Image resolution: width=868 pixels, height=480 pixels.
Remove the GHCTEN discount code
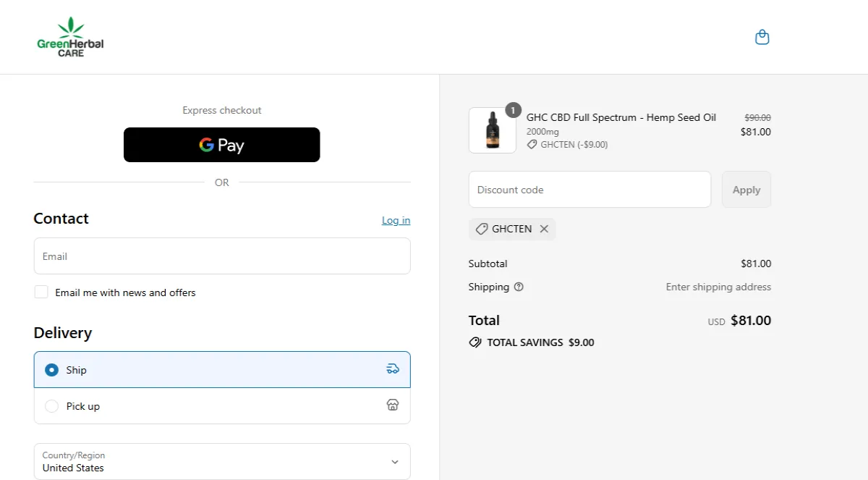tap(544, 229)
